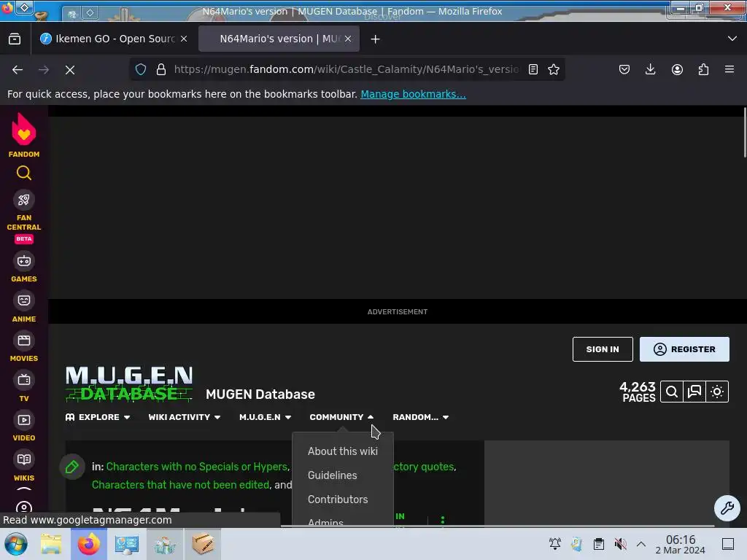This screenshot has height=560, width=747.
Task: Stop loading the page
Action: coord(70,70)
